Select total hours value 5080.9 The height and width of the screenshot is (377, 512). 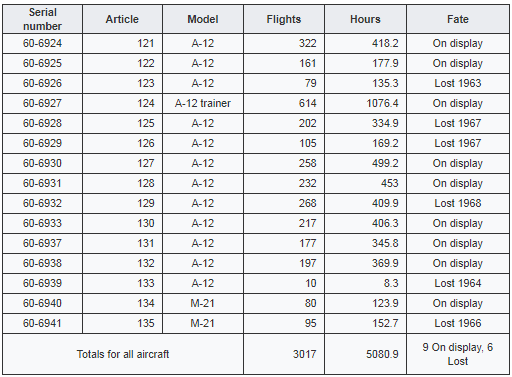point(365,354)
